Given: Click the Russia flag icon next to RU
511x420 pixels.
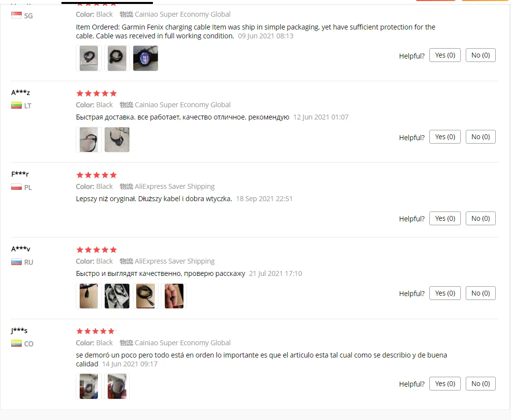Looking at the screenshot, I should click(16, 262).
